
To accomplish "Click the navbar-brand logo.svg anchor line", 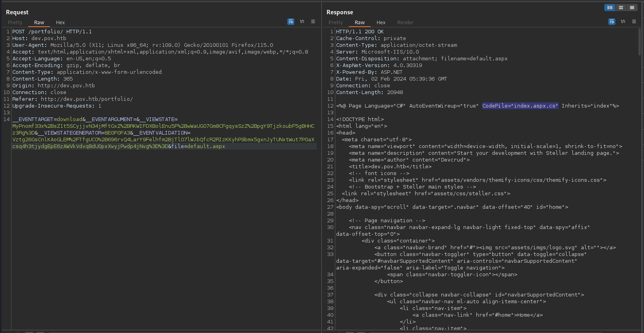I will (x=495, y=248).
